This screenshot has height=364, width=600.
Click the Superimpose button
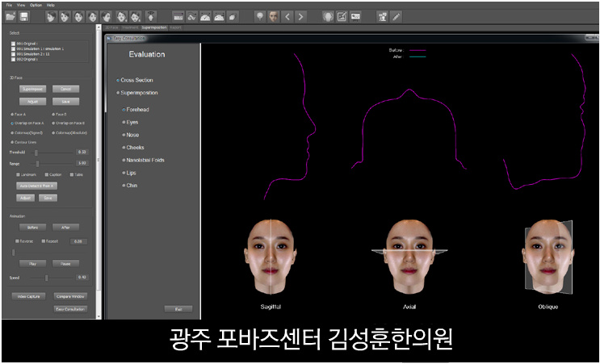pyautogui.click(x=33, y=89)
